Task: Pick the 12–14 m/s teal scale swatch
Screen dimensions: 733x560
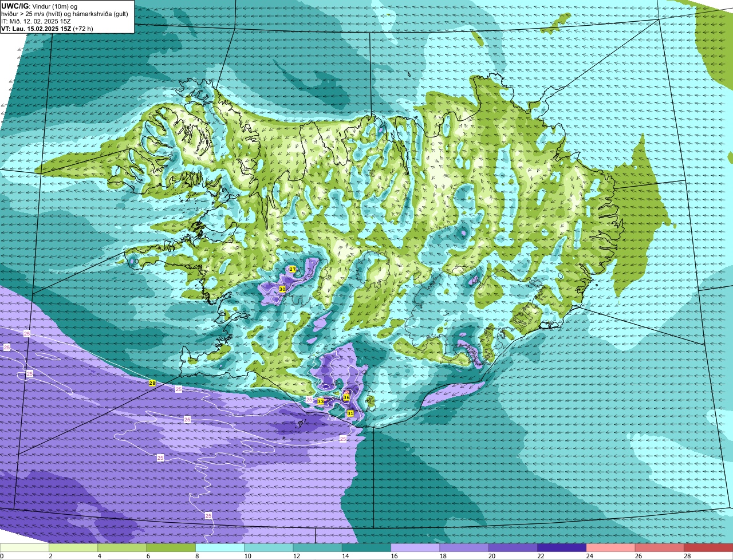Action: [x=318, y=547]
